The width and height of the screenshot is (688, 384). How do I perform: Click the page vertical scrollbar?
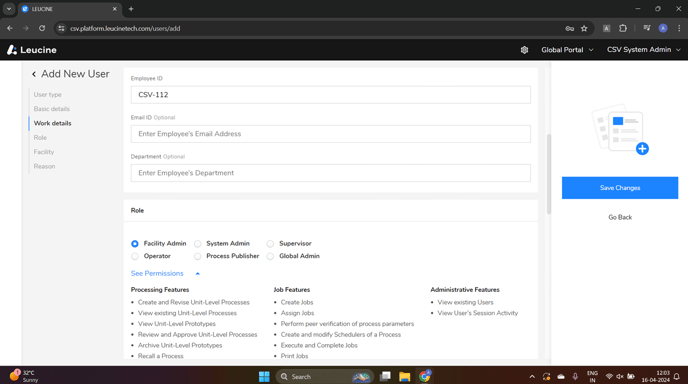548,174
